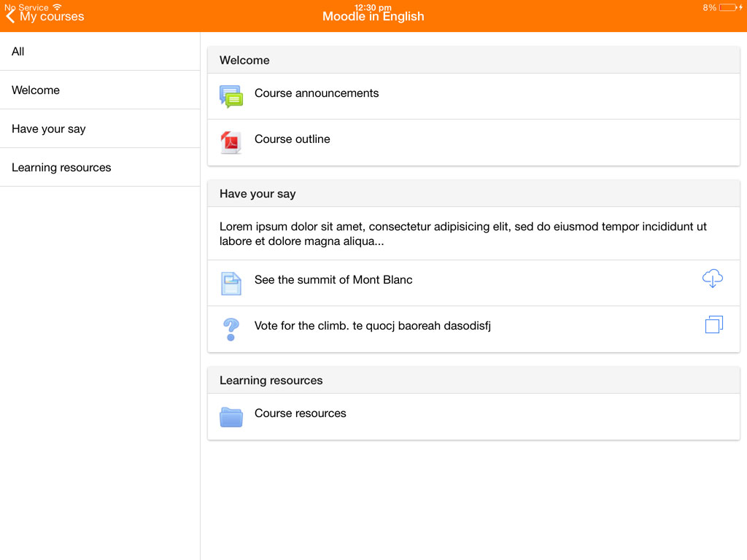The height and width of the screenshot is (560, 747).
Task: Open Course announcements
Action: click(x=473, y=97)
